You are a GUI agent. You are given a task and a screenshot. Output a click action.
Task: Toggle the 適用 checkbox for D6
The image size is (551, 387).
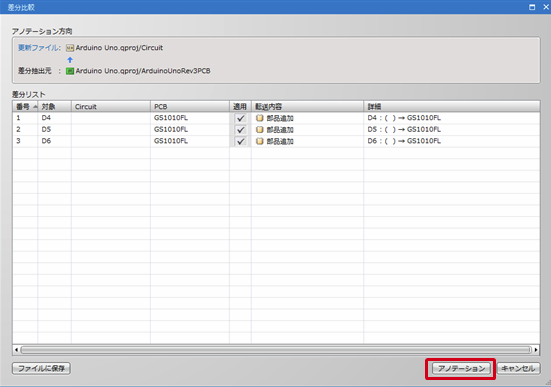[x=240, y=141]
